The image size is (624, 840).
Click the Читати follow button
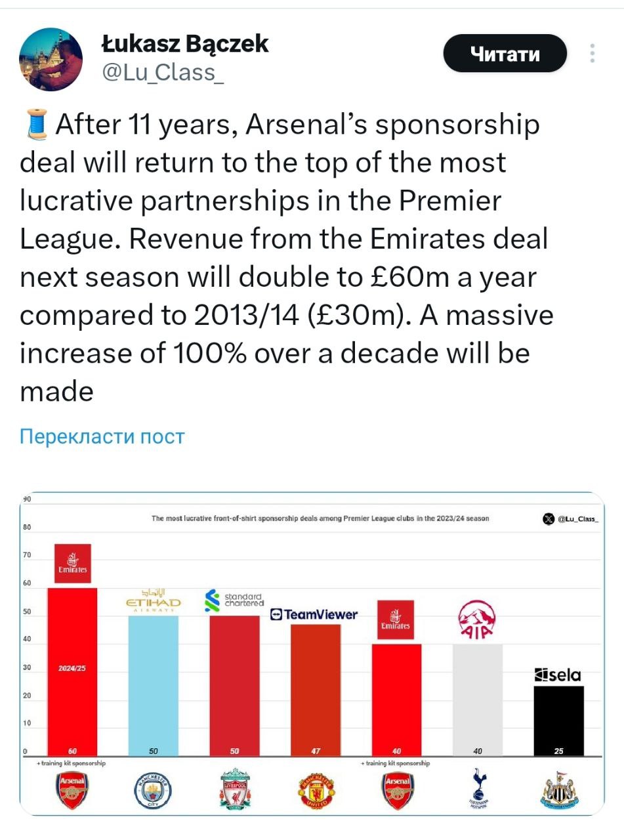tap(505, 53)
